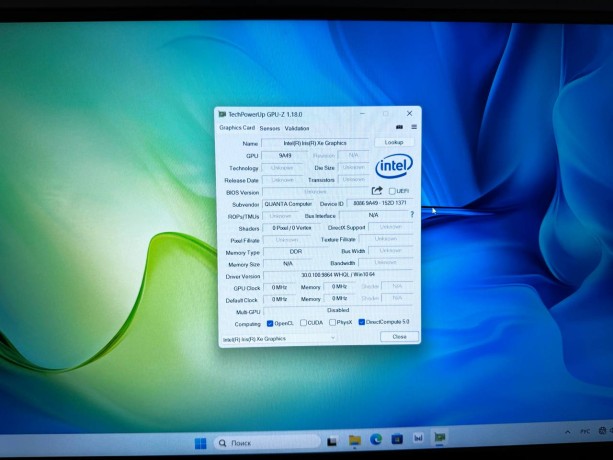This screenshot has height=460, width=613.
Task: Toggle the OpenCL checkbox
Action: [270, 323]
